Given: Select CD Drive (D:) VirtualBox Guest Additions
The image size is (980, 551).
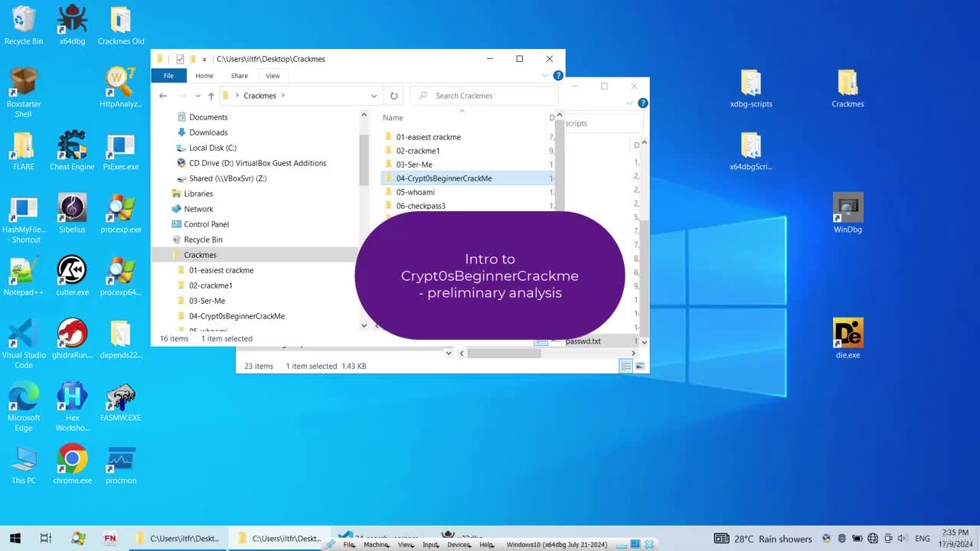Looking at the screenshot, I should coord(257,163).
